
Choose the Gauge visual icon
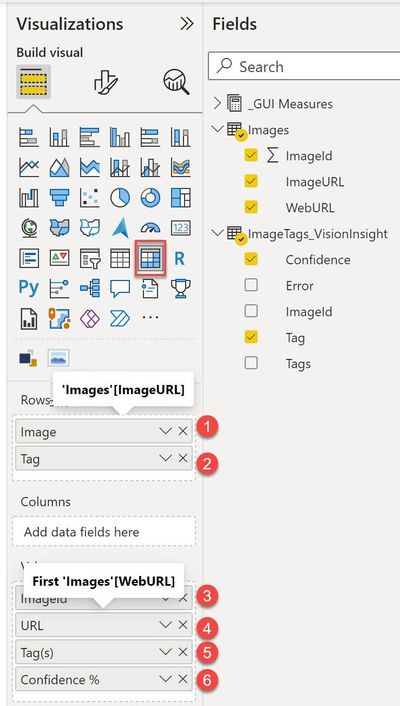(150, 228)
